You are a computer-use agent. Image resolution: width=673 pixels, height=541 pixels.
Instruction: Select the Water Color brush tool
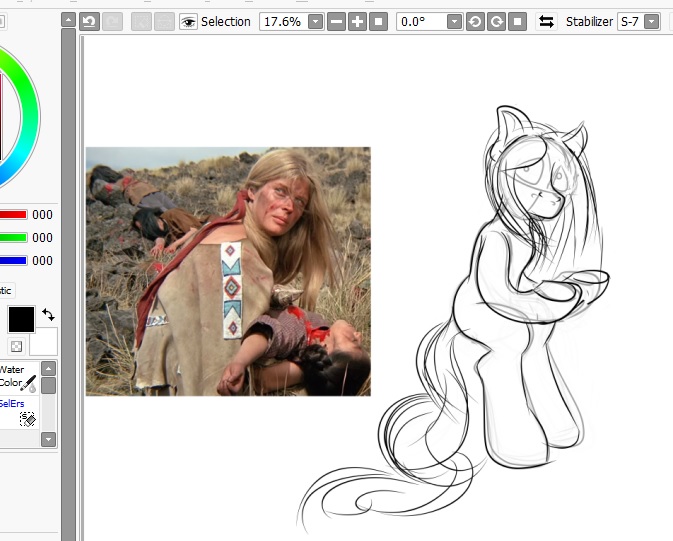(x=19, y=378)
